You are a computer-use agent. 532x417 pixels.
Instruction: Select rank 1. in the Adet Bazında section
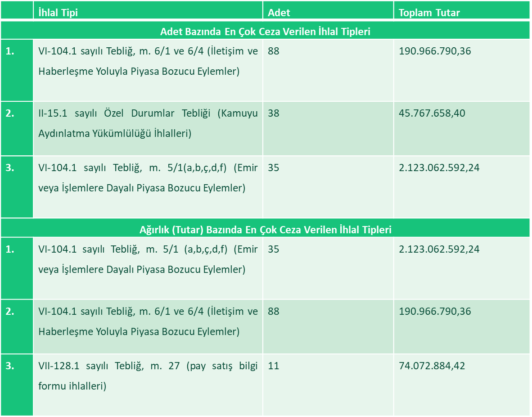coord(10,51)
